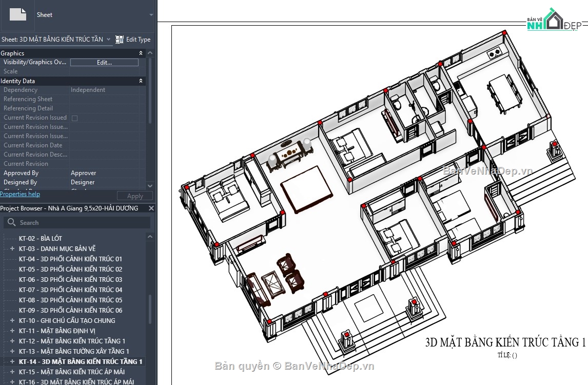This screenshot has height=385, width=588.
Task: Select sheet KT-07 - 3D PHỐI CẢNH KIẾN TRÚC 04
Action: click(70, 290)
